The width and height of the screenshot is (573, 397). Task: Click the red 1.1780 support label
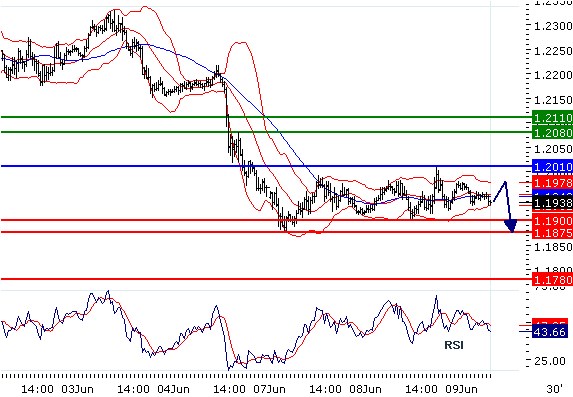click(x=553, y=280)
